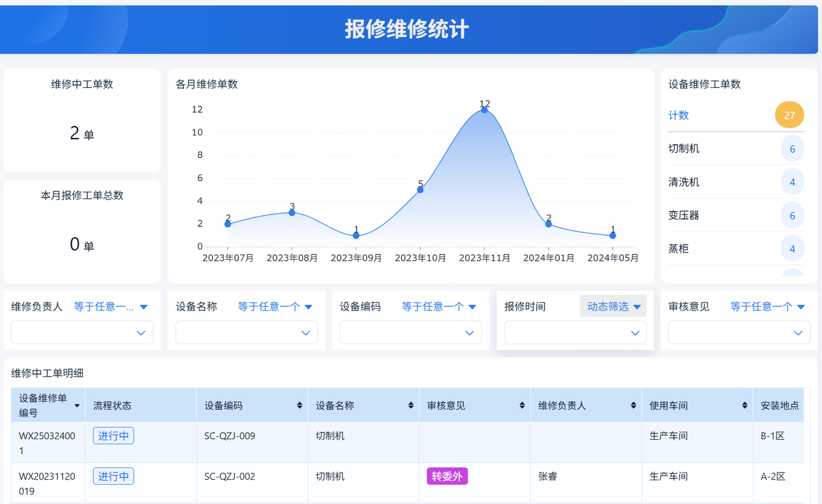The width and height of the screenshot is (822, 504).
Task: Click order number WX250324001 cell
Action: (x=48, y=443)
